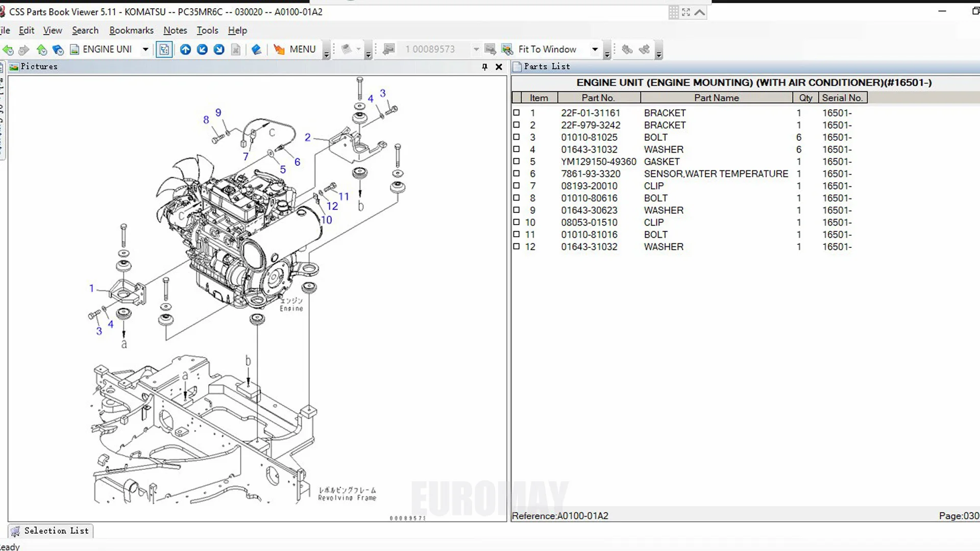Check the box for item 7 CLIP 08193-20010

[x=517, y=186]
